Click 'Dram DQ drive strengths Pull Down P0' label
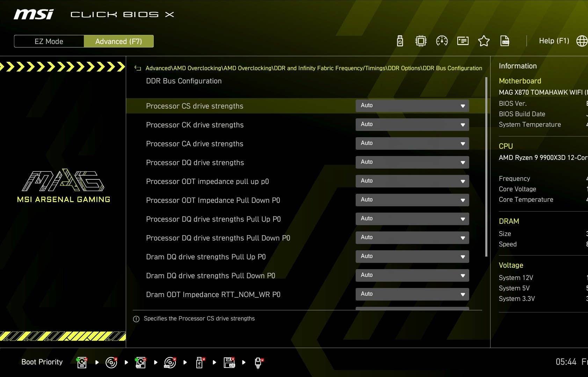Viewport: 588px width, 377px height. point(211,276)
